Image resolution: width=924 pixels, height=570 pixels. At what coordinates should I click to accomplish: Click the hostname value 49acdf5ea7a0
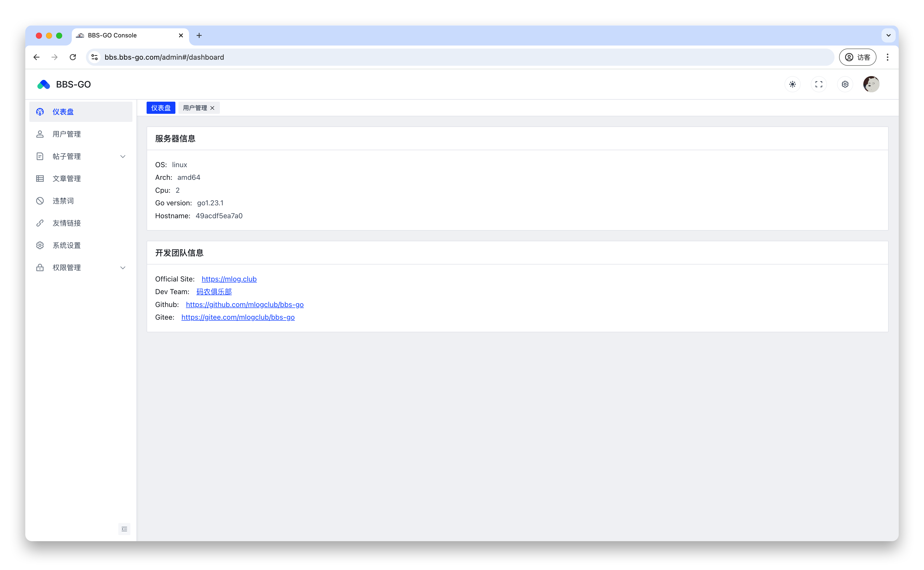coord(219,216)
